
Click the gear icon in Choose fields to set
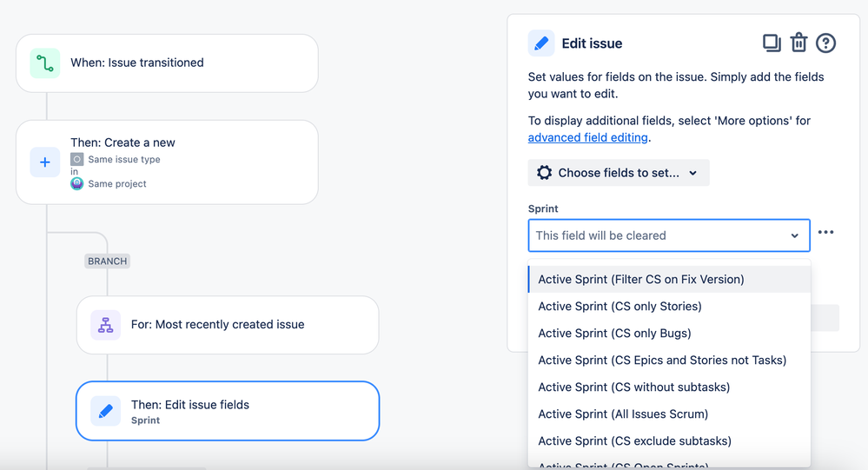tap(544, 173)
